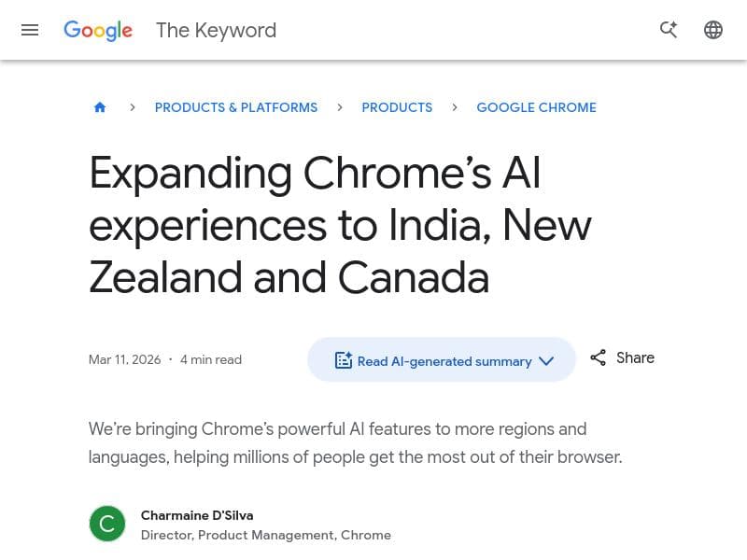Click the AI summary document icon
The image size is (747, 560).
pyautogui.click(x=344, y=359)
